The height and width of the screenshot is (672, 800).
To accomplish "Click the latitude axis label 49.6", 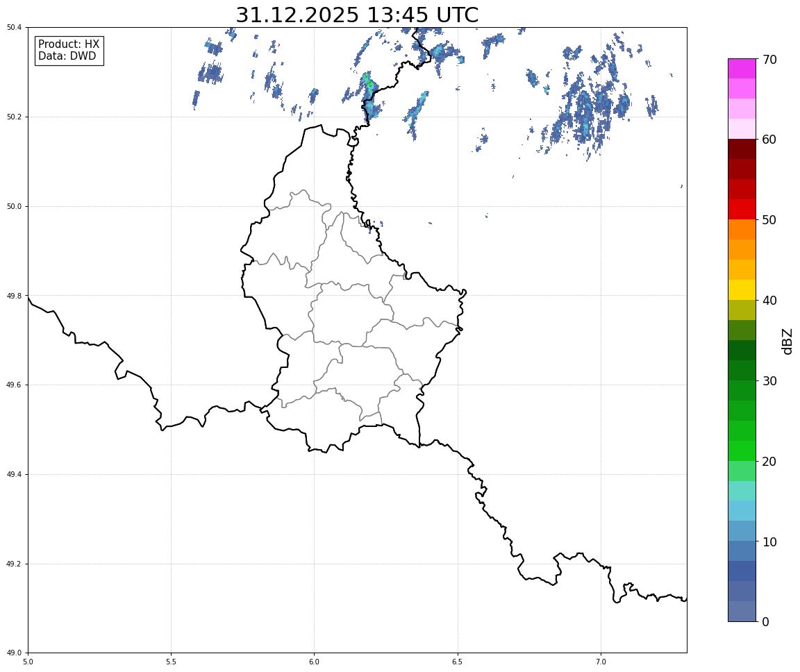I will click(13, 385).
